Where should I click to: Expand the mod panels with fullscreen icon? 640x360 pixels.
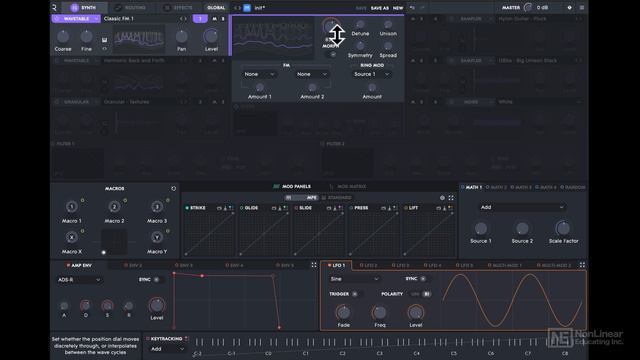point(451,198)
